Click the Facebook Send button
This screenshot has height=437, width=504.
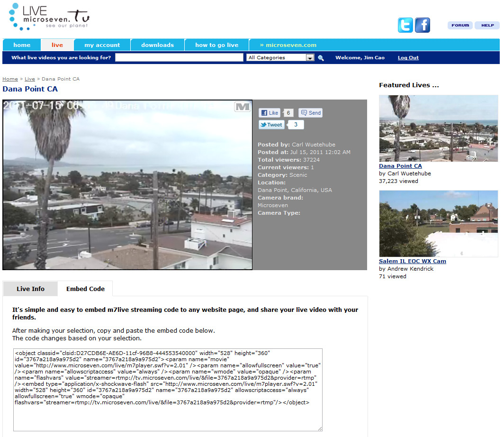point(311,113)
